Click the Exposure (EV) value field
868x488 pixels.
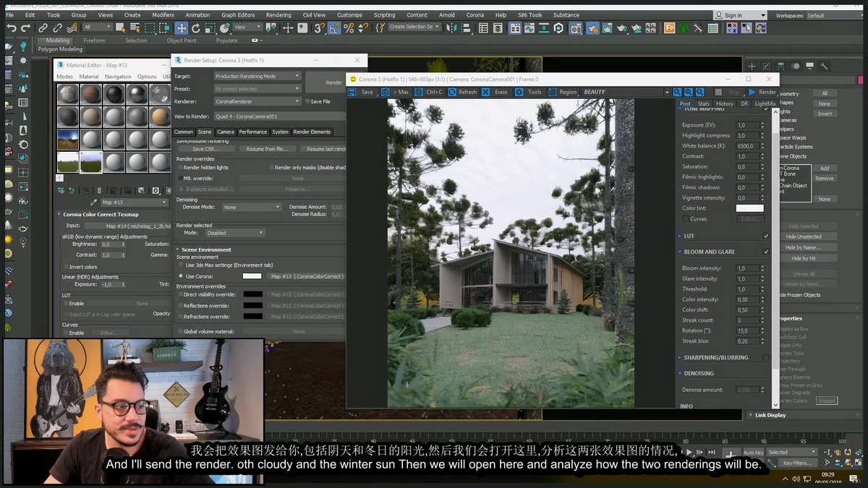tap(746, 125)
